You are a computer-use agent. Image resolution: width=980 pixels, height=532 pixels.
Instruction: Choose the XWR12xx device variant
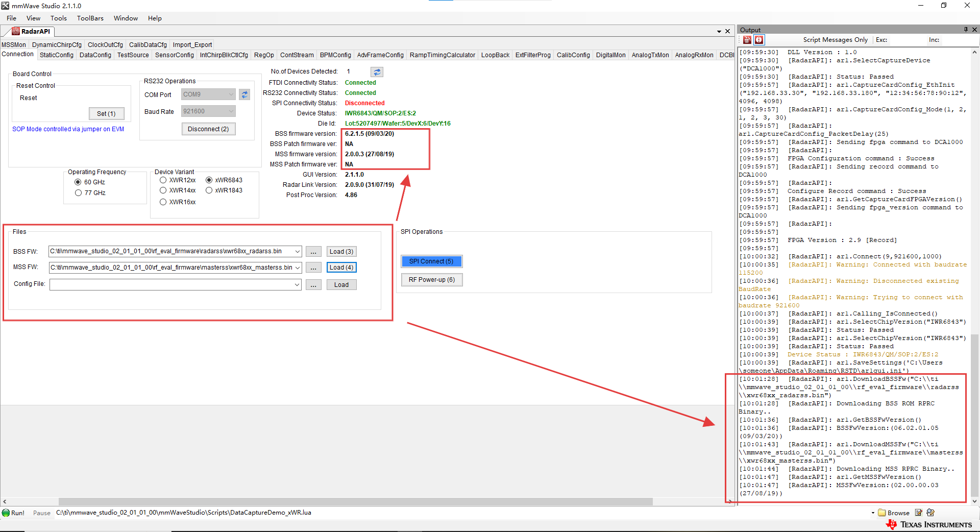click(x=163, y=180)
